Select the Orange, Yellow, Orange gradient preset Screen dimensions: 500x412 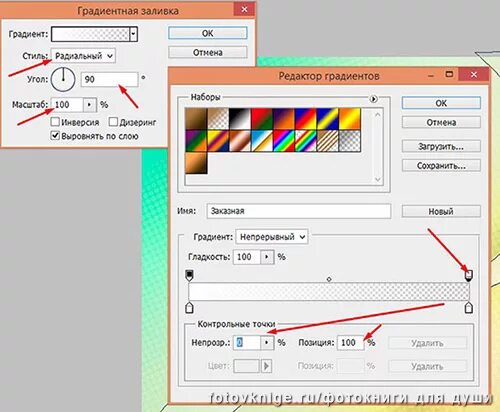pos(350,119)
